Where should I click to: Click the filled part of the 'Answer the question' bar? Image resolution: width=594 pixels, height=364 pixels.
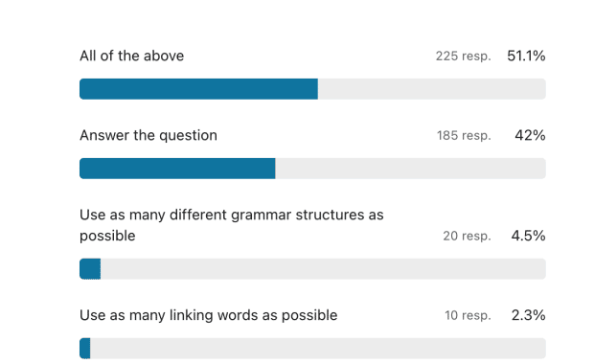pos(177,169)
